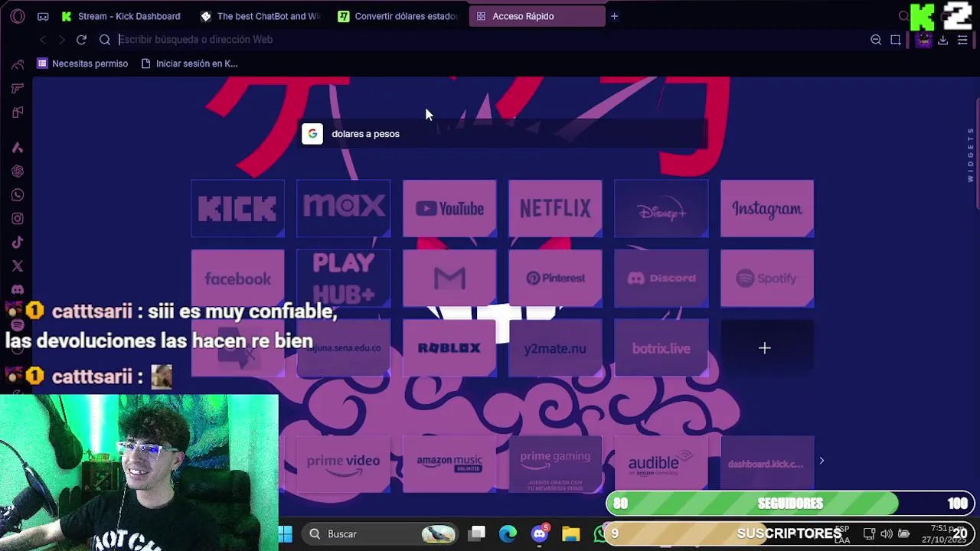The height and width of the screenshot is (551, 980).
Task: Open Necesitas permiso bookmark
Action: point(83,64)
